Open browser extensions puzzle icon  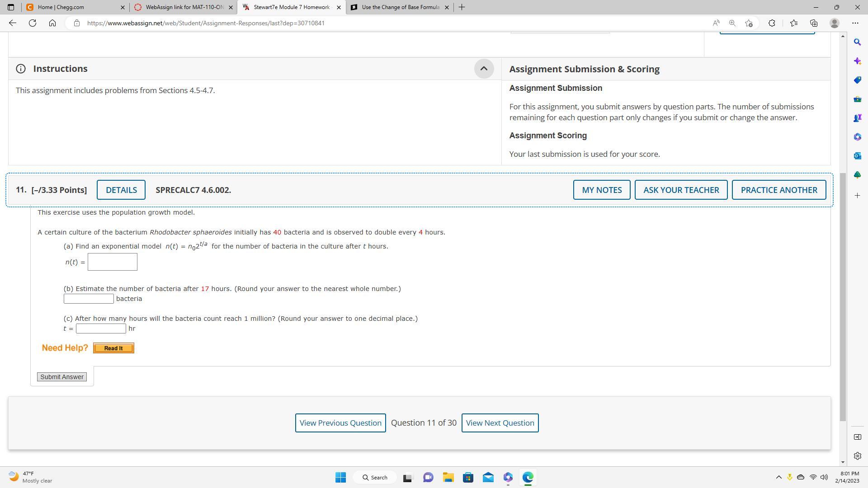point(772,23)
